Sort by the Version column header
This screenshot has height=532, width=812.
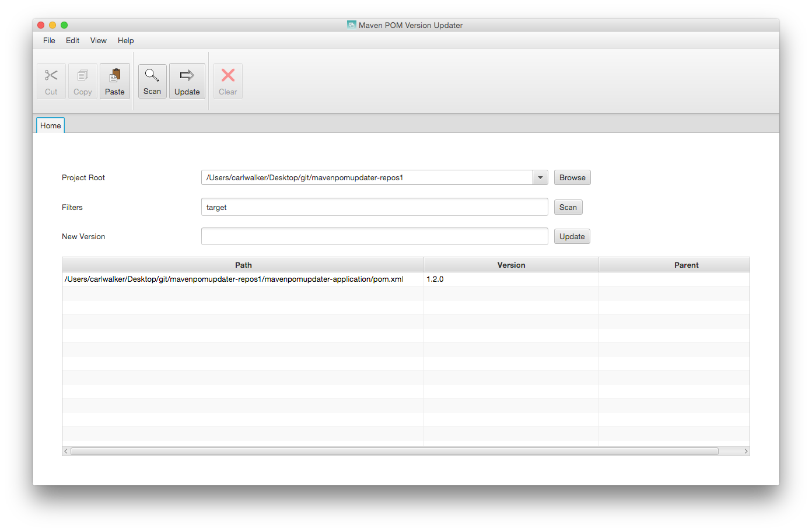(511, 265)
